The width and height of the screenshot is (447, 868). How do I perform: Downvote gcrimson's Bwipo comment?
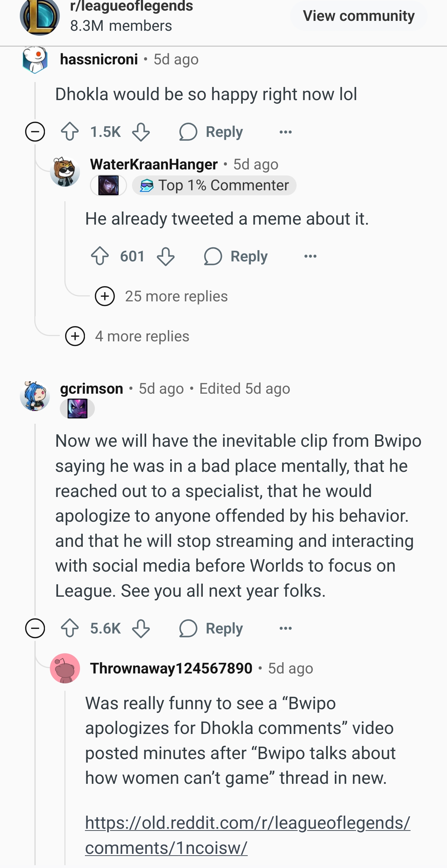pyautogui.click(x=141, y=629)
